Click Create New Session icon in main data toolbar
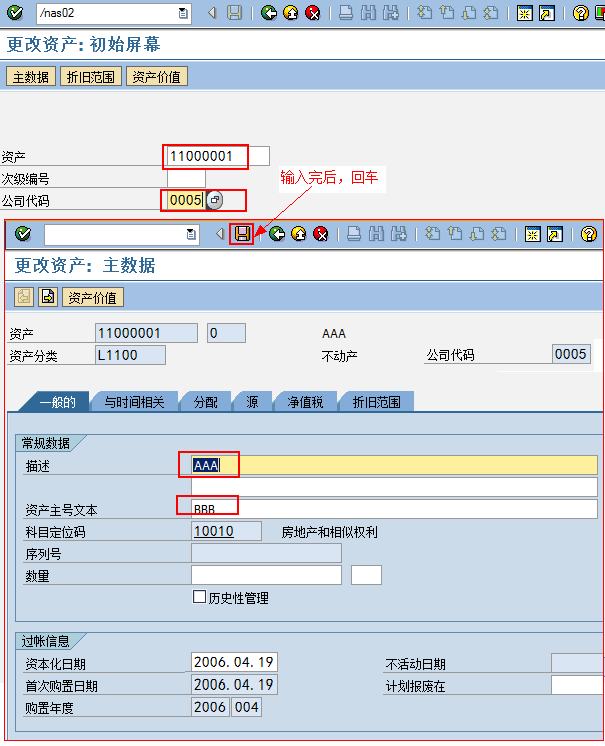The width and height of the screenshot is (605, 746). click(x=532, y=234)
